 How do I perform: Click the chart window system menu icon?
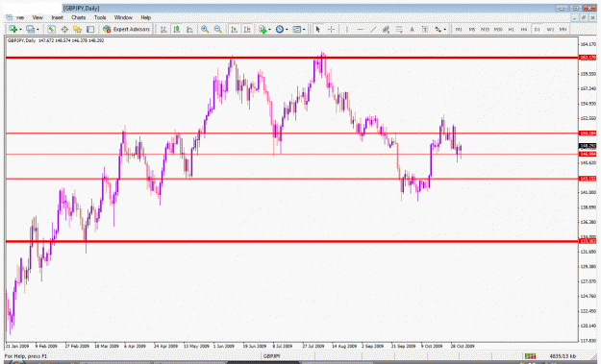click(x=9, y=17)
